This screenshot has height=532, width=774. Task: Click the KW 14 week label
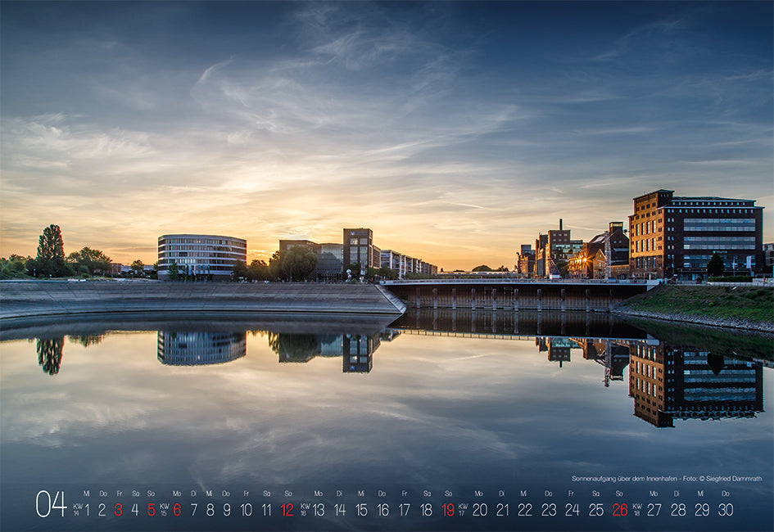tap(77, 509)
